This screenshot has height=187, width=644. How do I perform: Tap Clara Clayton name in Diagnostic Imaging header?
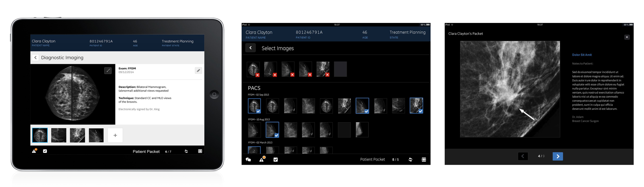point(44,41)
